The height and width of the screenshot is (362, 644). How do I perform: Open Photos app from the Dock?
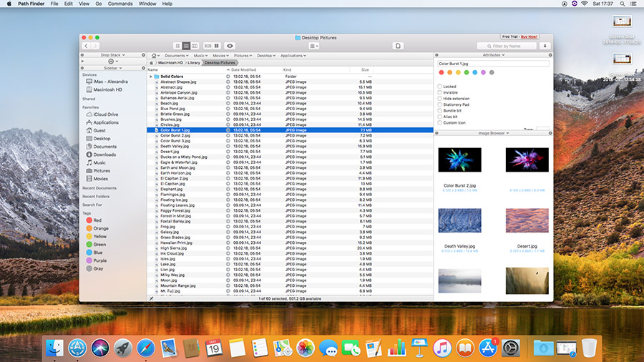(305, 348)
